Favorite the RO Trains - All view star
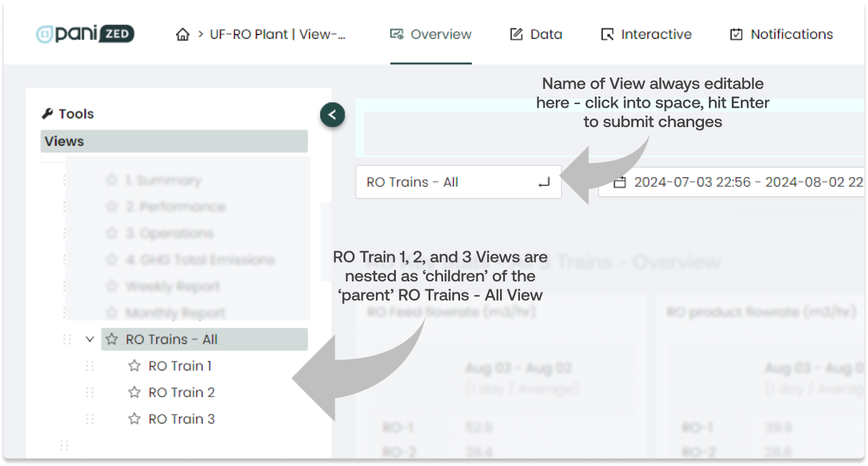Viewport: 868px width, 466px height. point(111,340)
